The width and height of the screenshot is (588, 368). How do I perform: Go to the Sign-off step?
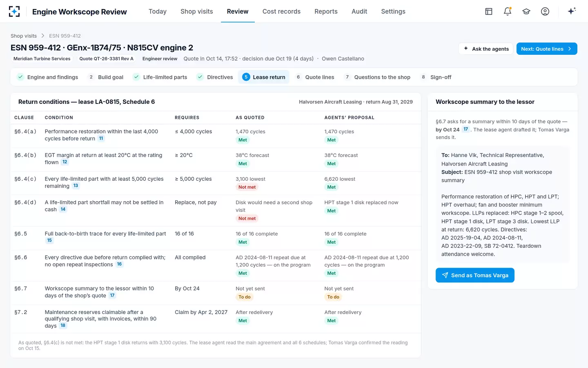436,77
